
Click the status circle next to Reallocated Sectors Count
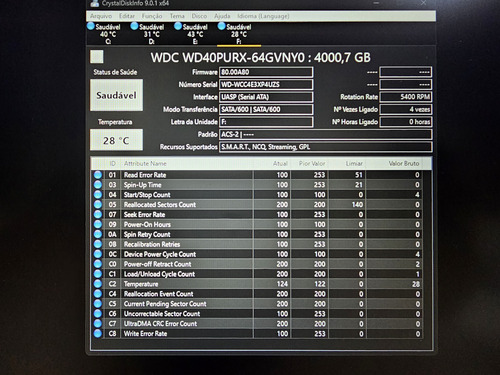click(x=98, y=204)
